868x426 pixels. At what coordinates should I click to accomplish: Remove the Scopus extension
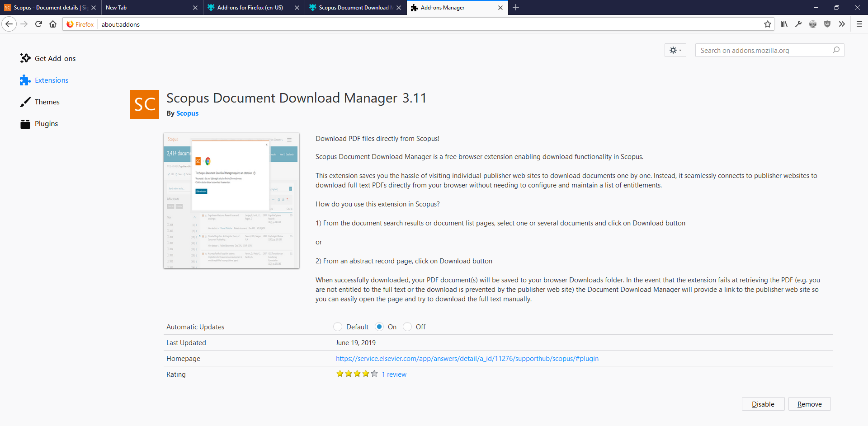coord(810,404)
